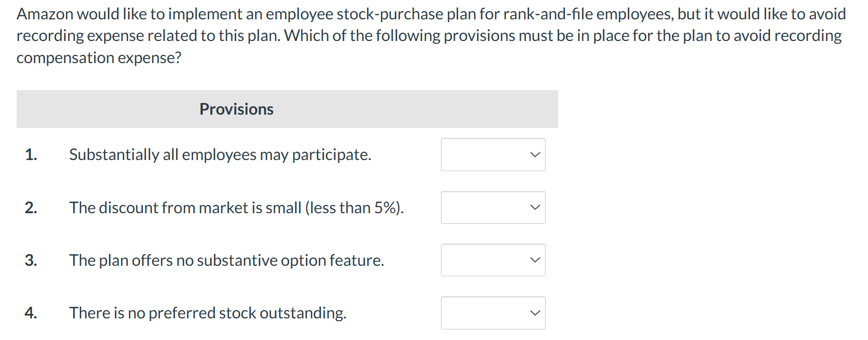868x340 pixels.
Task: Open the dropdown beside 'The discount from market is small'
Action: tap(492, 207)
